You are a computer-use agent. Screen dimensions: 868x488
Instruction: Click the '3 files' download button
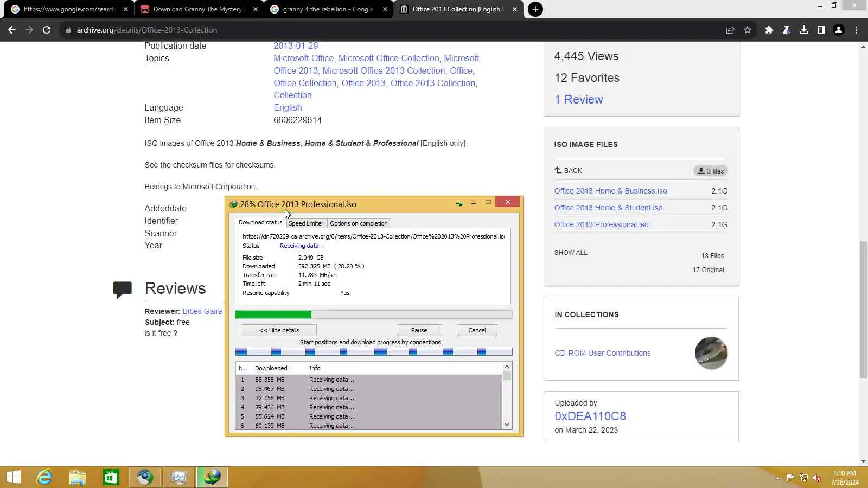(x=711, y=171)
